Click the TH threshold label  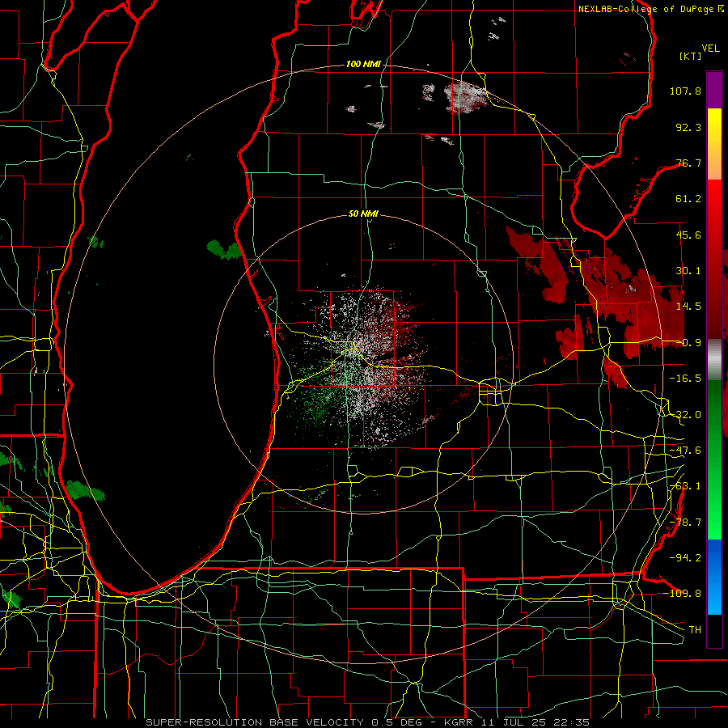(x=695, y=629)
